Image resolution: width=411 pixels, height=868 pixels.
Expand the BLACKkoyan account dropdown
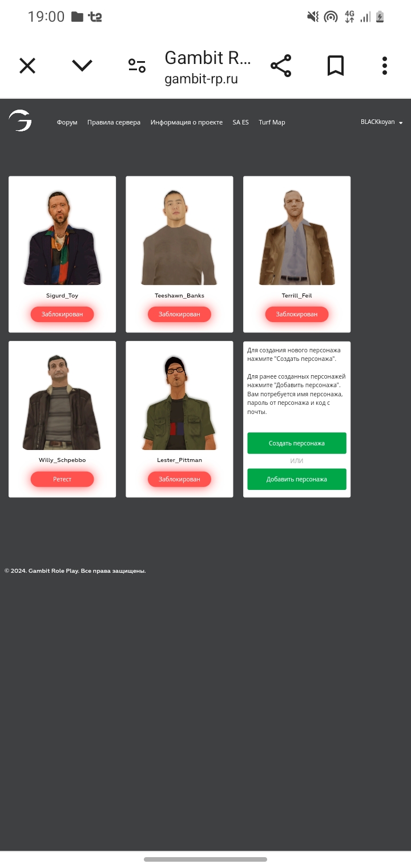(381, 122)
